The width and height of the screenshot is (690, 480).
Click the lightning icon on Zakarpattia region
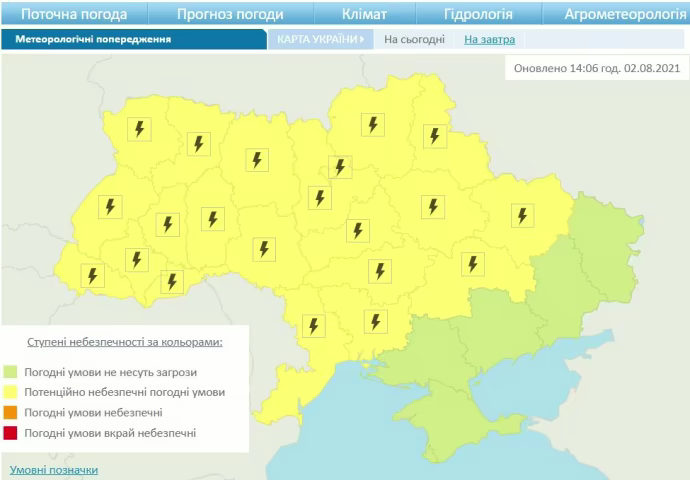(x=93, y=275)
